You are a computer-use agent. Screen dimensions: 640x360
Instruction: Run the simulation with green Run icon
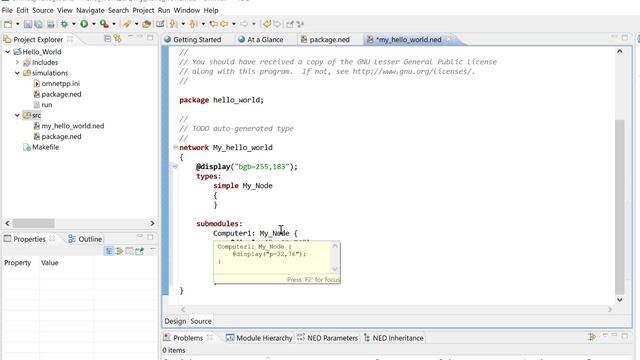[x=84, y=24]
